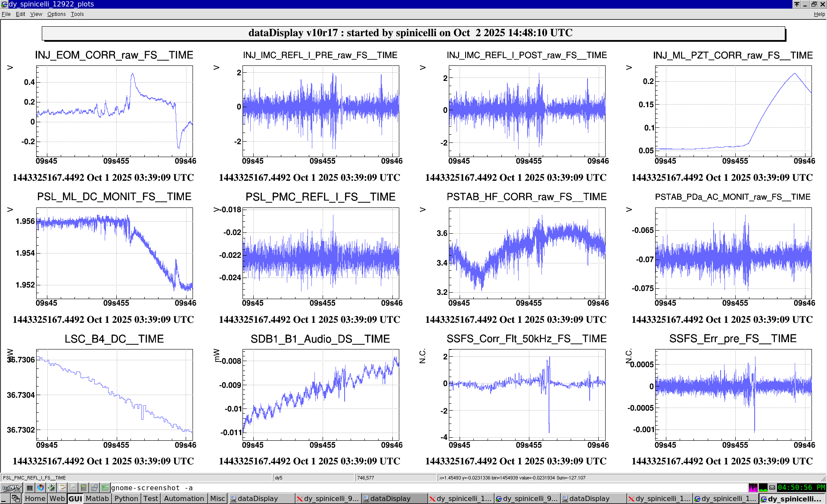Open the Tools menu
Image resolution: width=827 pixels, height=504 pixels.
click(x=77, y=14)
